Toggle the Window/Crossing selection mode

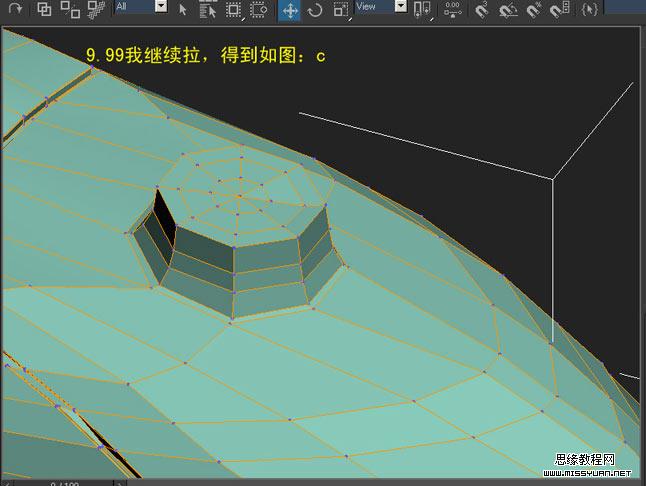pos(259,9)
